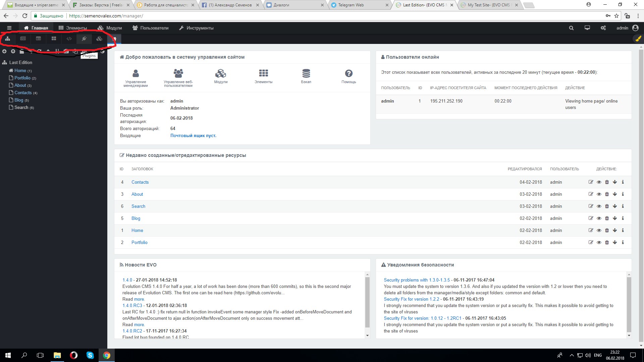Select Contacts in the site tree
Screen dimensions: 644x362
coord(23,93)
